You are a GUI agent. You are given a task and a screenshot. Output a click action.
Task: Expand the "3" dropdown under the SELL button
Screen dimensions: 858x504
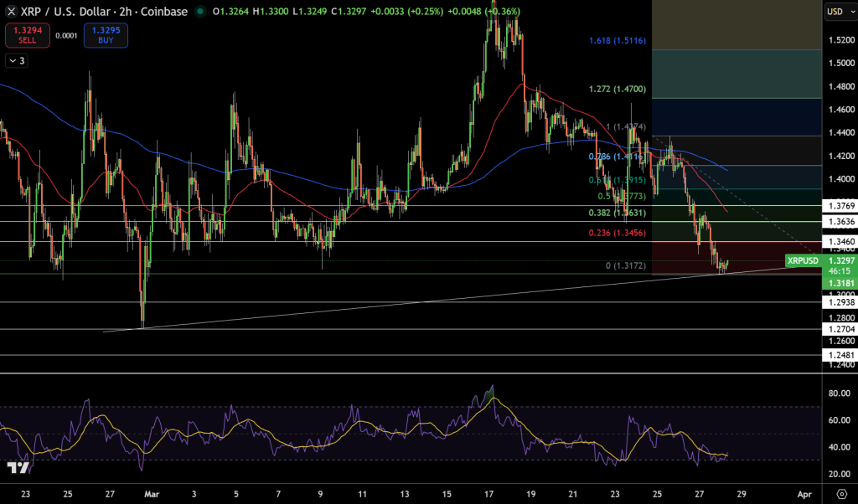click(x=15, y=60)
